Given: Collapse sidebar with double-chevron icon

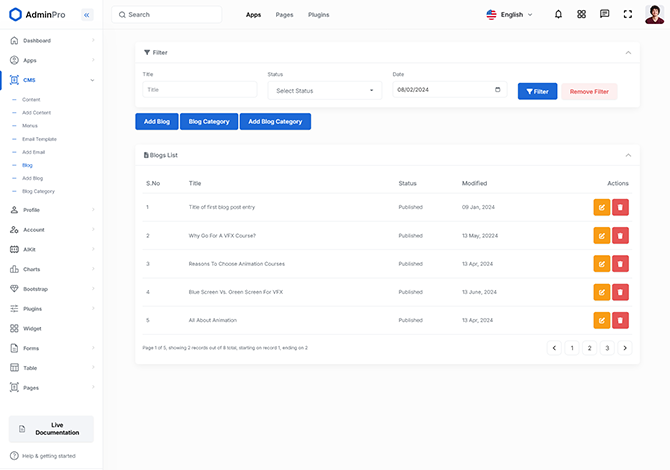Looking at the screenshot, I should 87,15.
